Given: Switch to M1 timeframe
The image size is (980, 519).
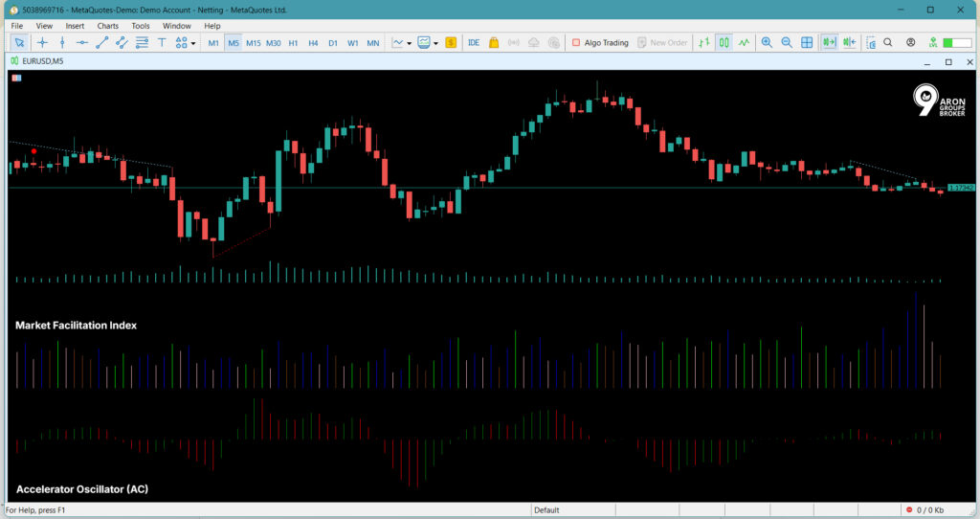Looking at the screenshot, I should tap(213, 43).
